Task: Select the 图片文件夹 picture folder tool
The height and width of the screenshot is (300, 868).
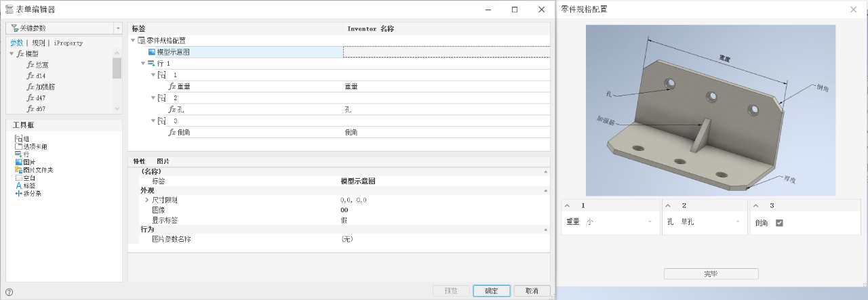Action: click(x=33, y=170)
